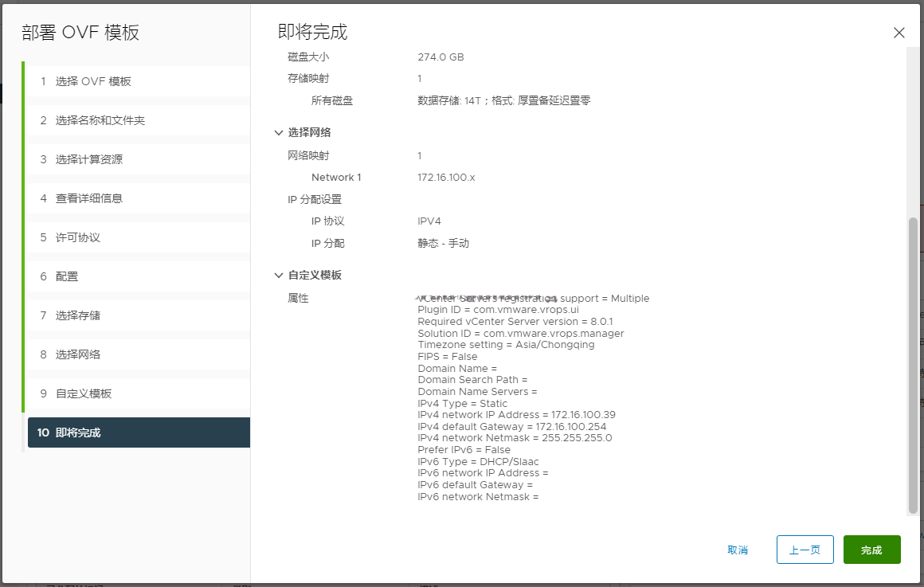
Task: Collapse the 选择网络 section chevron
Action: click(x=279, y=133)
